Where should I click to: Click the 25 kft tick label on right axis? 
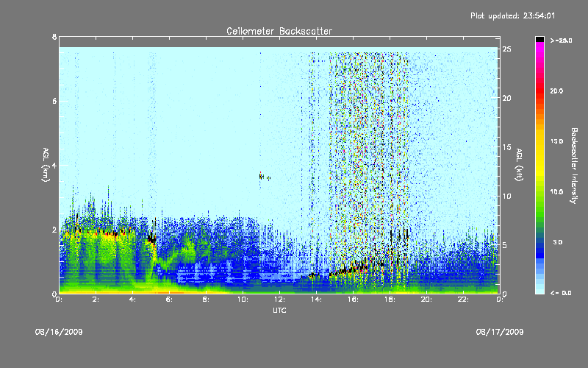pos(507,49)
